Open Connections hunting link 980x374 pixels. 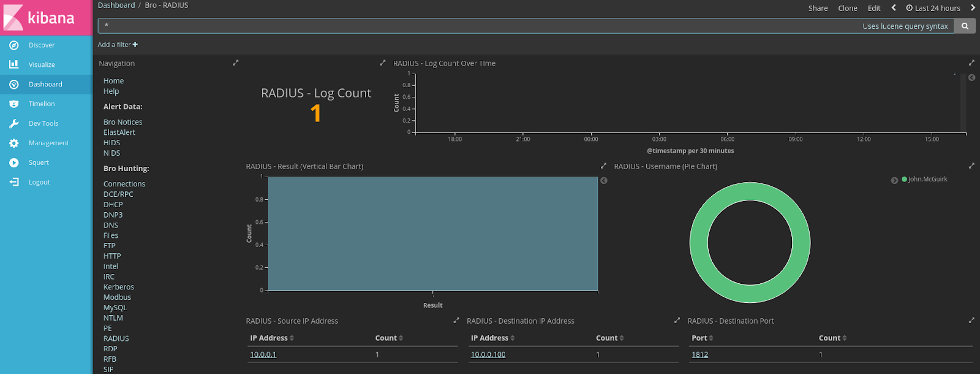[x=124, y=184]
